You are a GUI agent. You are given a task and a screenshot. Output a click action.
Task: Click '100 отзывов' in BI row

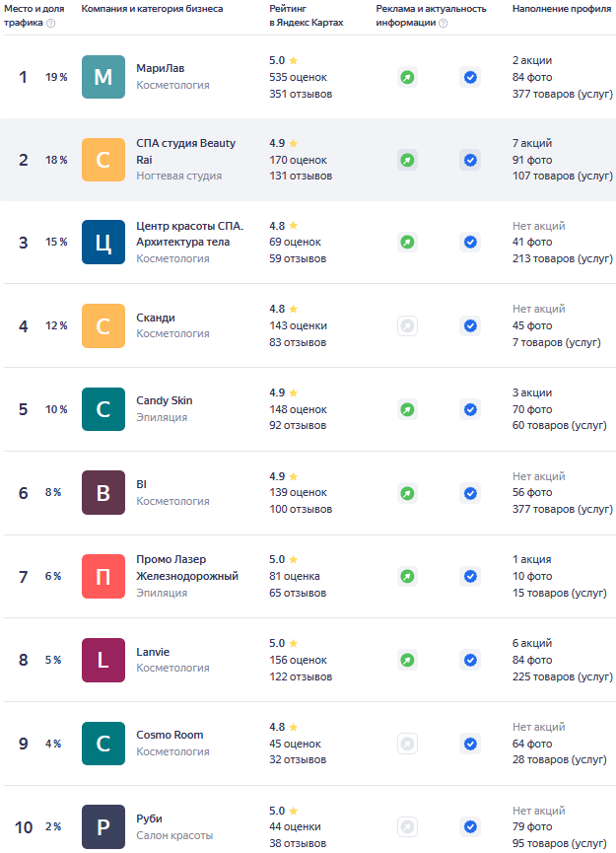[x=301, y=509]
